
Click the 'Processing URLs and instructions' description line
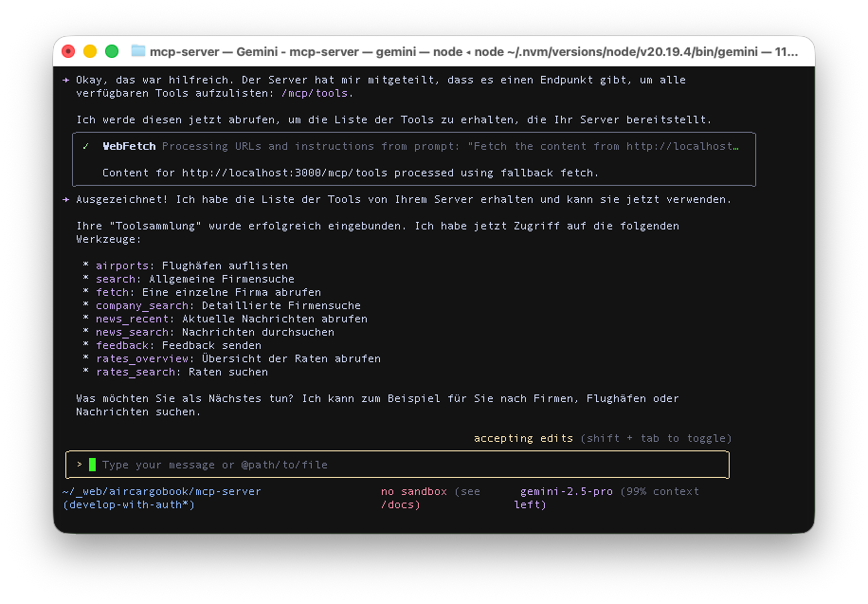(x=450, y=146)
